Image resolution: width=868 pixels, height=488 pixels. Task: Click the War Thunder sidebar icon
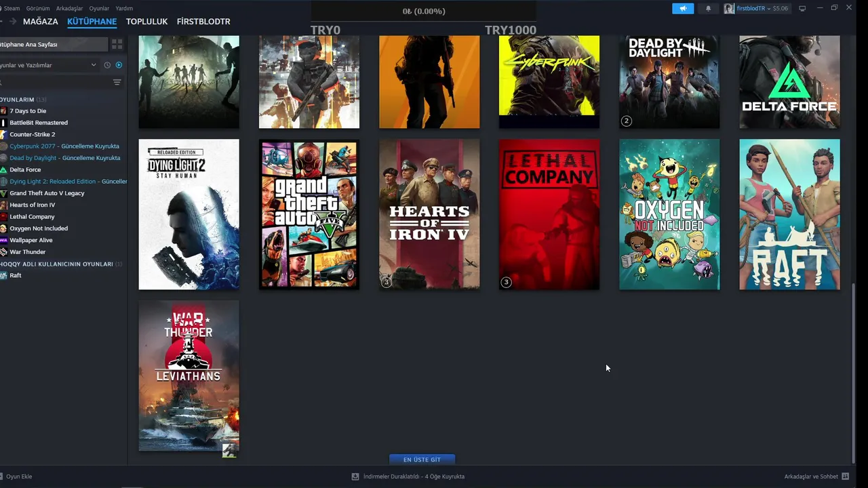[3, 251]
